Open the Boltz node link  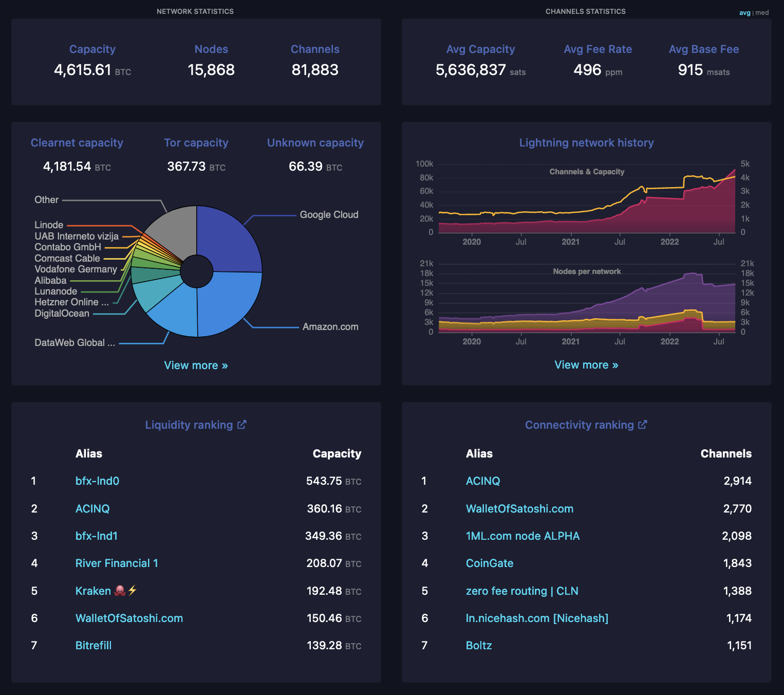(479, 646)
